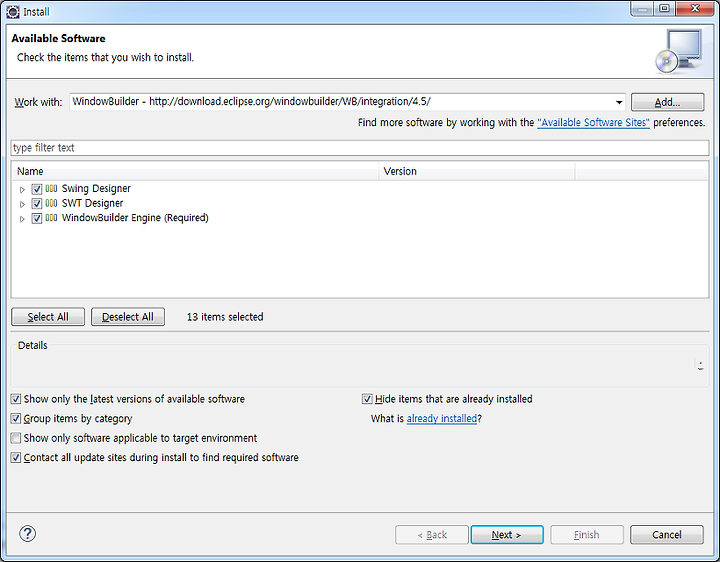Click the Next > button
The height and width of the screenshot is (562, 720).
(x=507, y=535)
